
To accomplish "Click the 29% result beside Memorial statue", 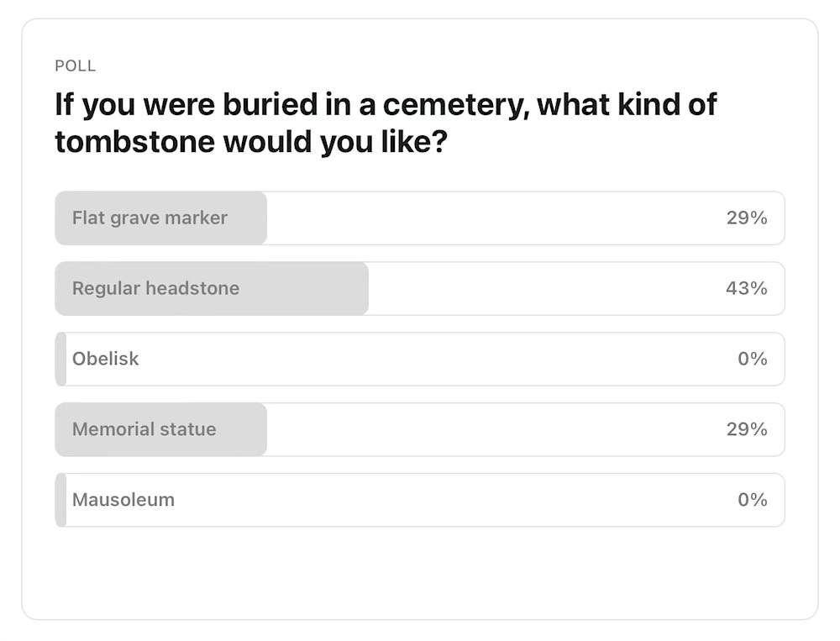I will point(747,429).
